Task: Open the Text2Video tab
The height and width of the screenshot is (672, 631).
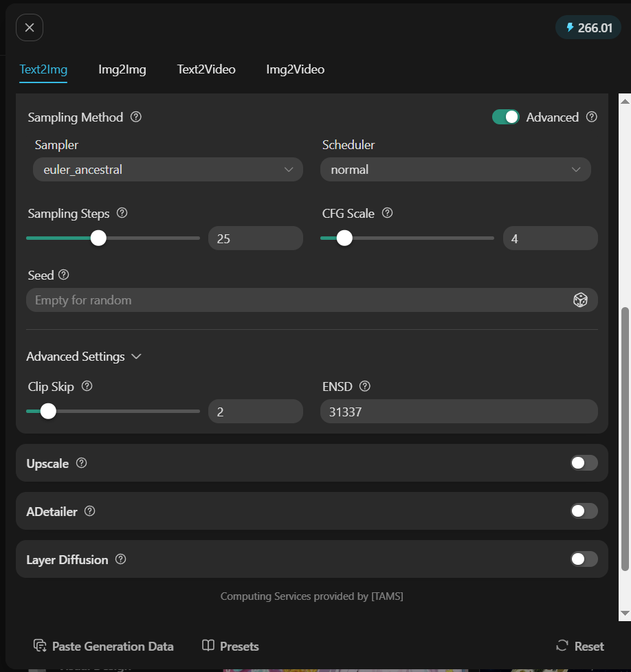Action: pos(206,69)
